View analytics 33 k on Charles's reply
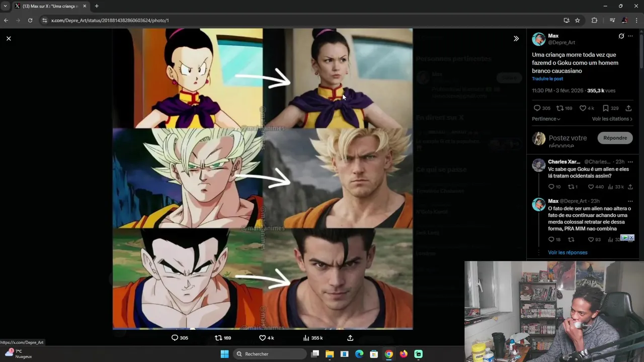644x362 pixels. coord(616,187)
